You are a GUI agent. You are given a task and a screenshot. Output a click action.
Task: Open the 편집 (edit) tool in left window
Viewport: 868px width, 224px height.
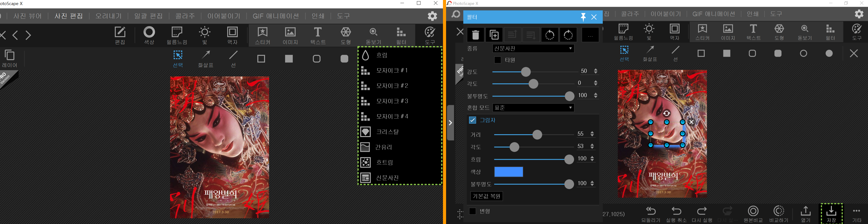tap(120, 35)
